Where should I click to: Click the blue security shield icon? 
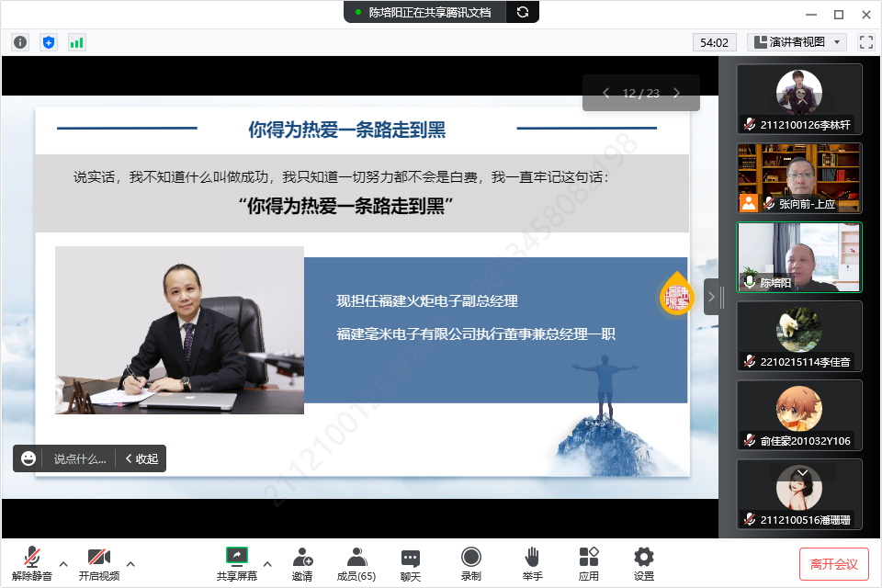point(49,42)
